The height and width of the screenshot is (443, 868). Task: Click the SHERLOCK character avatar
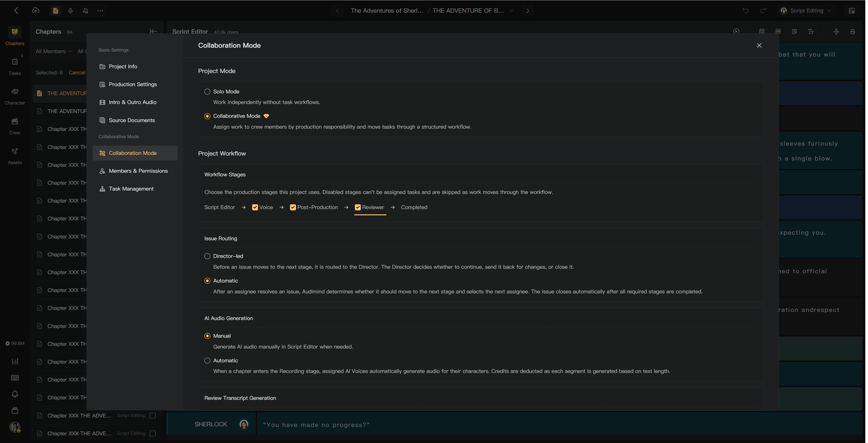[x=244, y=424]
